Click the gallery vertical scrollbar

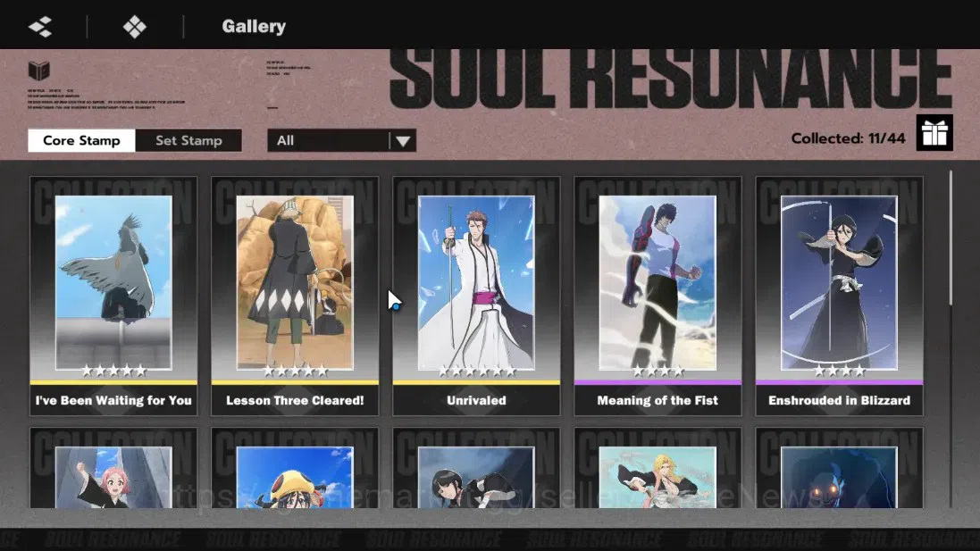tap(951, 238)
